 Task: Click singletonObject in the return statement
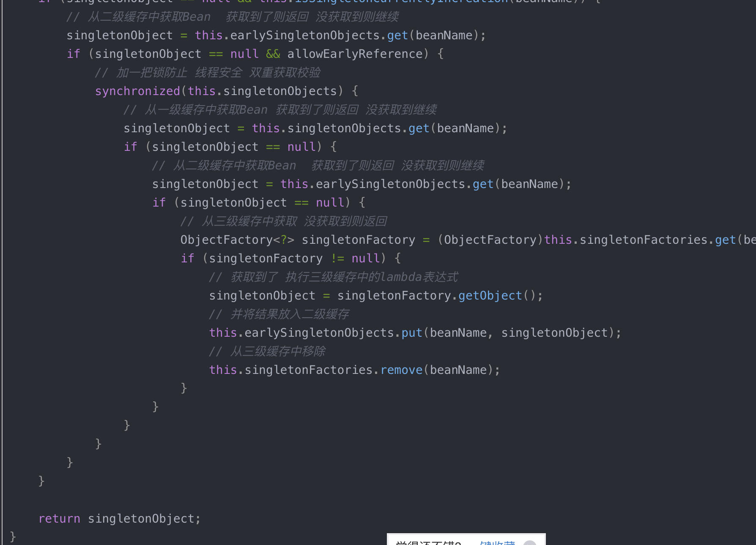(141, 519)
